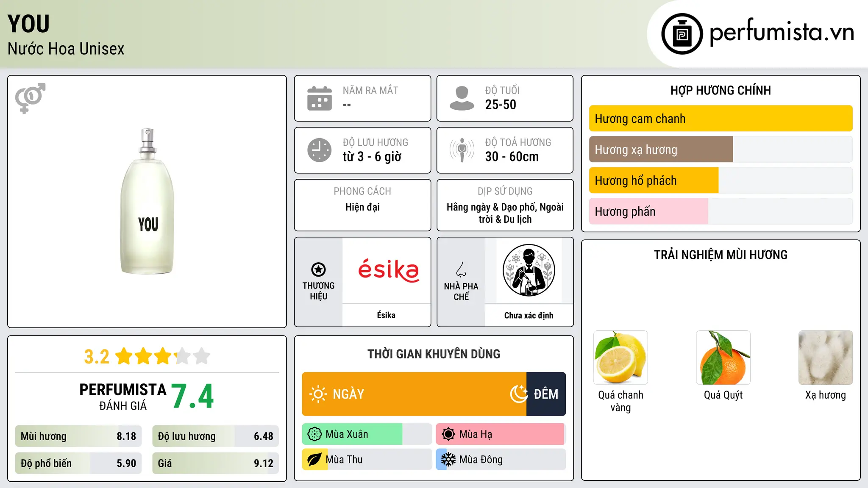868x488 pixels.
Task: Click the Hợp hương chính heading
Action: (x=721, y=90)
